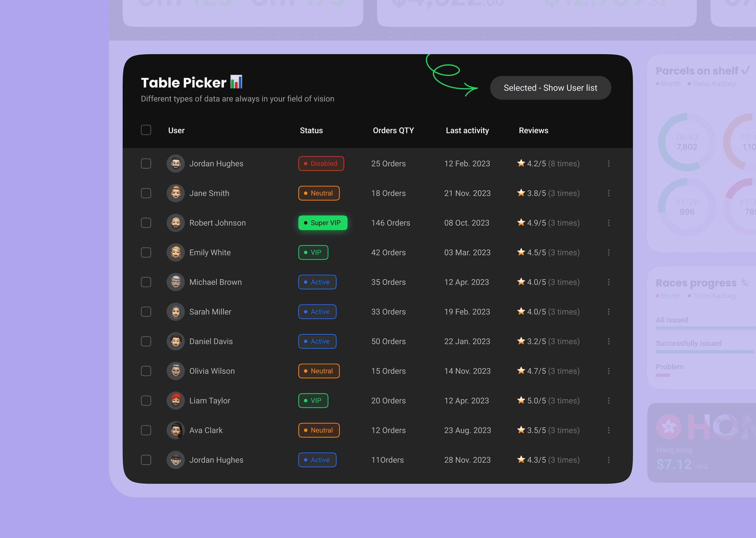The height and width of the screenshot is (538, 756).
Task: Click Selected - Show User list button
Action: [x=550, y=88]
